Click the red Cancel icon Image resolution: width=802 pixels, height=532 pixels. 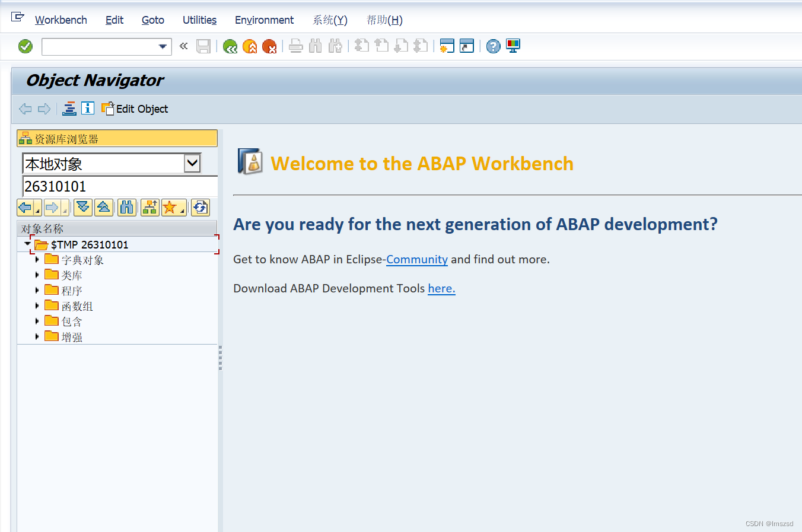270,46
